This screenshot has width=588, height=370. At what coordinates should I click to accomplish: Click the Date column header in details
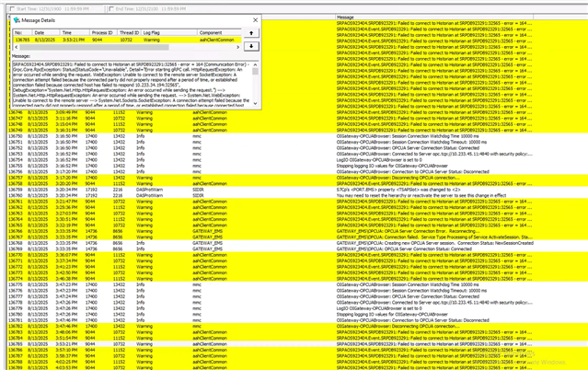point(46,32)
